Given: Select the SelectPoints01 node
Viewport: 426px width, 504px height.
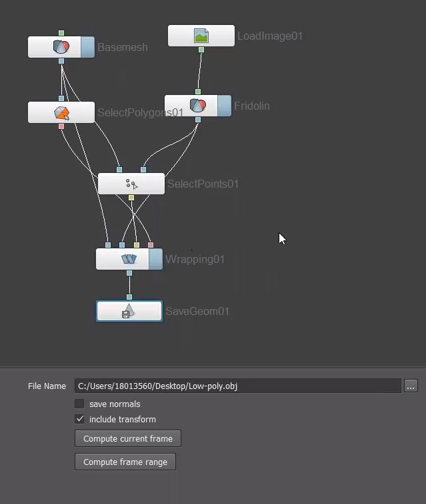Looking at the screenshot, I should click(x=131, y=184).
